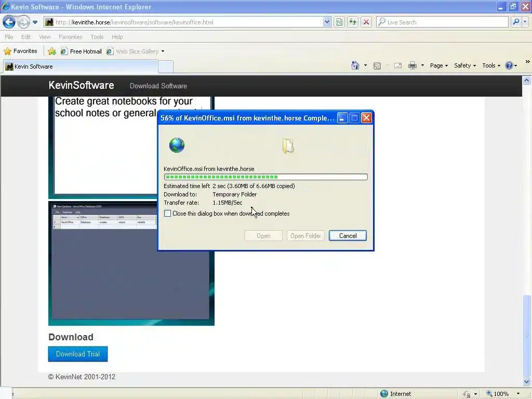The height and width of the screenshot is (399, 532).
Task: Click the KevinSoftware site logo text
Action: coord(81,85)
